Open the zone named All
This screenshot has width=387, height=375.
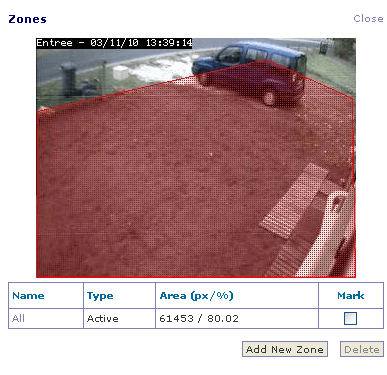point(18,319)
